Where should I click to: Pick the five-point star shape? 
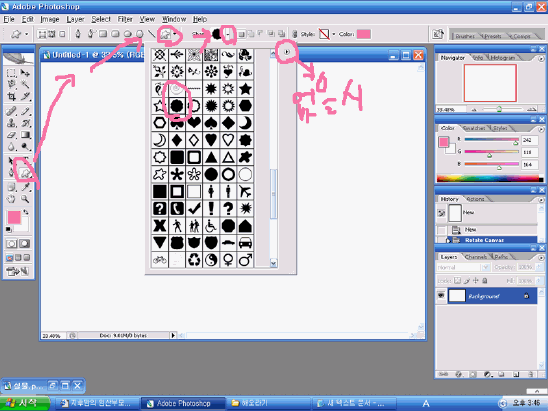[x=245, y=89]
